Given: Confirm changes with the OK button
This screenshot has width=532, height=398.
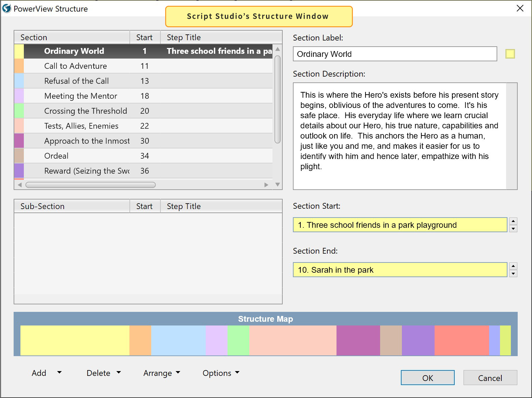Looking at the screenshot, I should coord(427,378).
